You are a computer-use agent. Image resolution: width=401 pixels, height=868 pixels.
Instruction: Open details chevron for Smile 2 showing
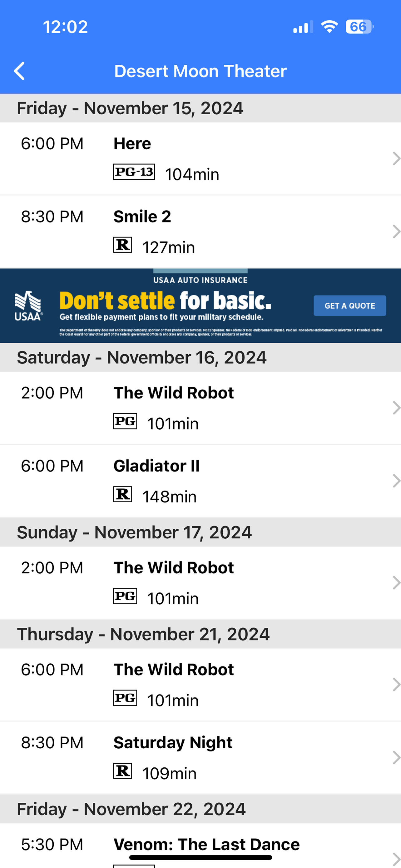click(x=396, y=232)
